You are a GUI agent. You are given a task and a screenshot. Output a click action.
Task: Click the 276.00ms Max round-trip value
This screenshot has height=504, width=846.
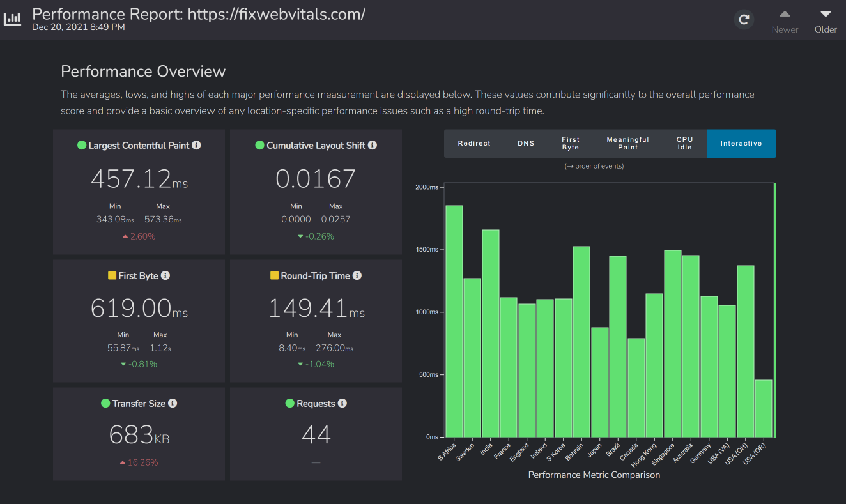335,348
